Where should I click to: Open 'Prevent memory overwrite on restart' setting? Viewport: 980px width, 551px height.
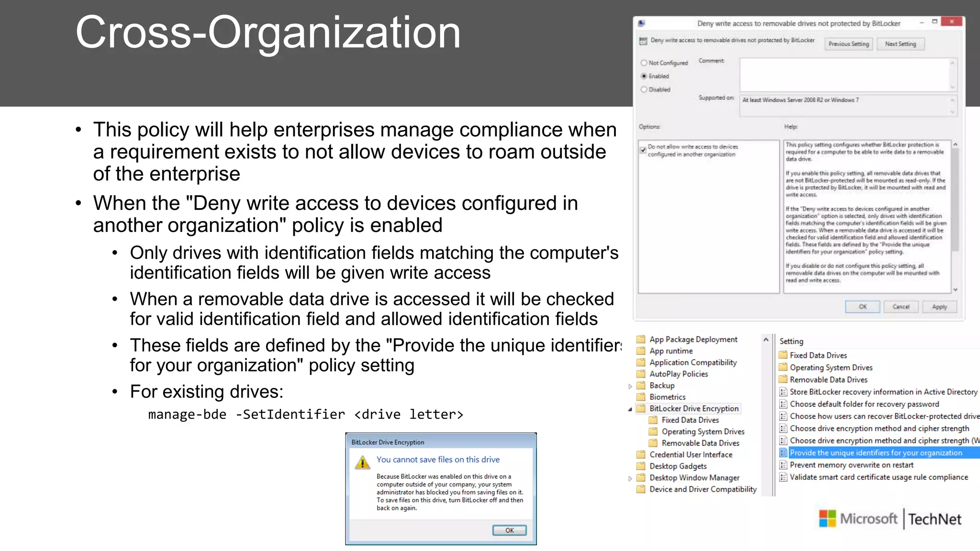pos(851,465)
